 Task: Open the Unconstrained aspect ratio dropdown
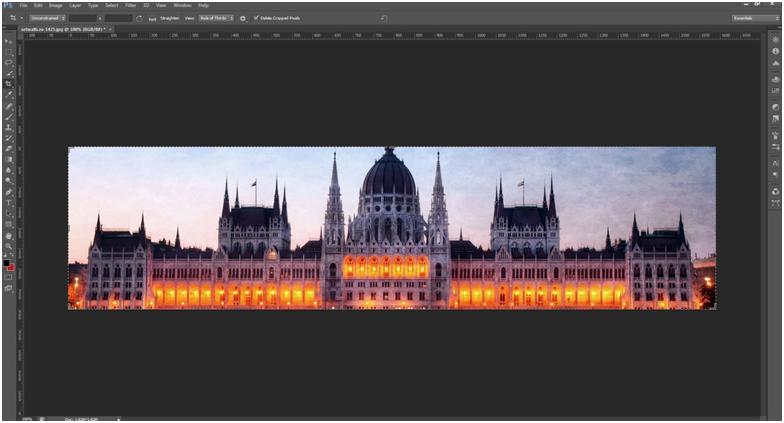tap(48, 18)
